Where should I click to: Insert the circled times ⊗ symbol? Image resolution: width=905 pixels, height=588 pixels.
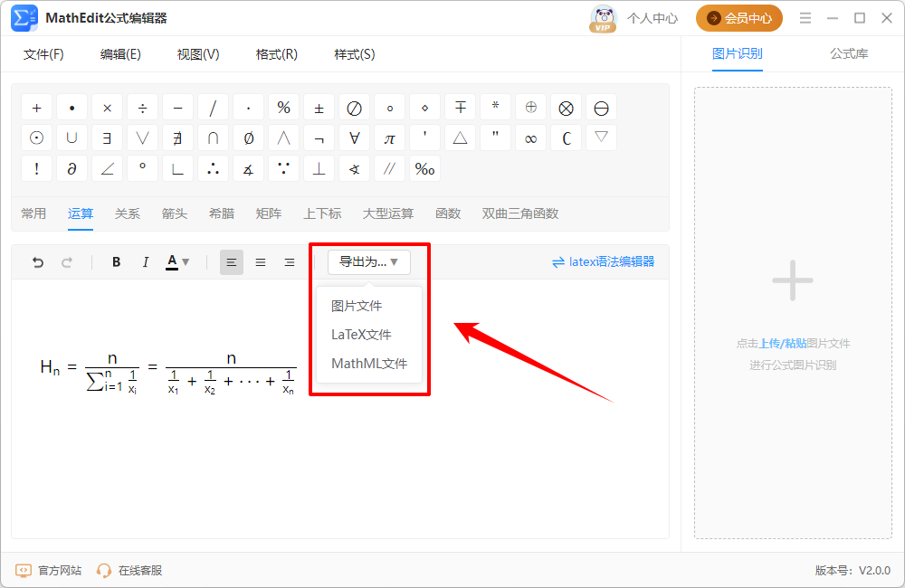[566, 108]
